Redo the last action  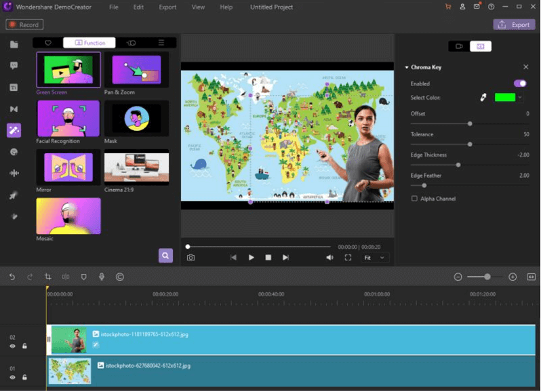pyautogui.click(x=30, y=277)
